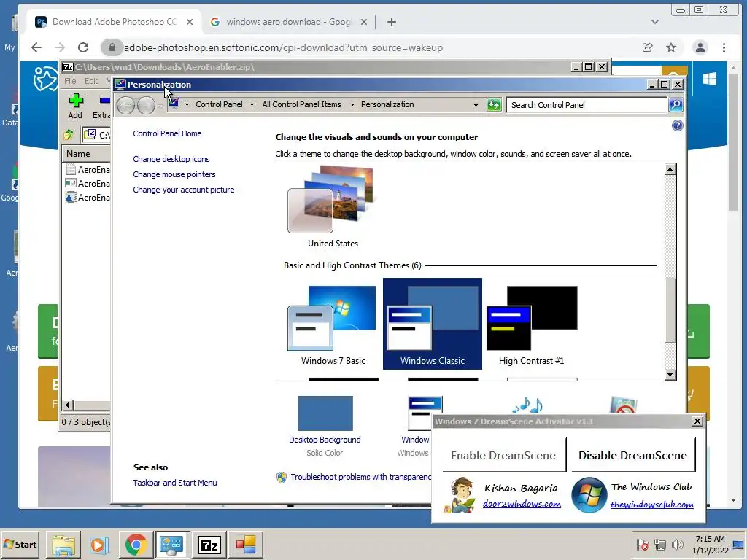Viewport: 747px width, 560px height.
Task: Click the site lock icon in Chrome address bar
Action: click(x=112, y=47)
